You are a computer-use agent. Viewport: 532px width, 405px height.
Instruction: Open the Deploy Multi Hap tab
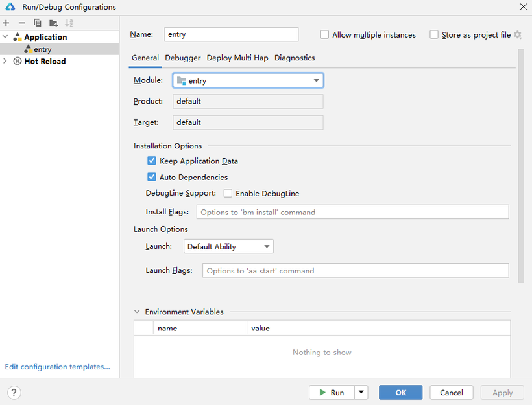coord(237,58)
